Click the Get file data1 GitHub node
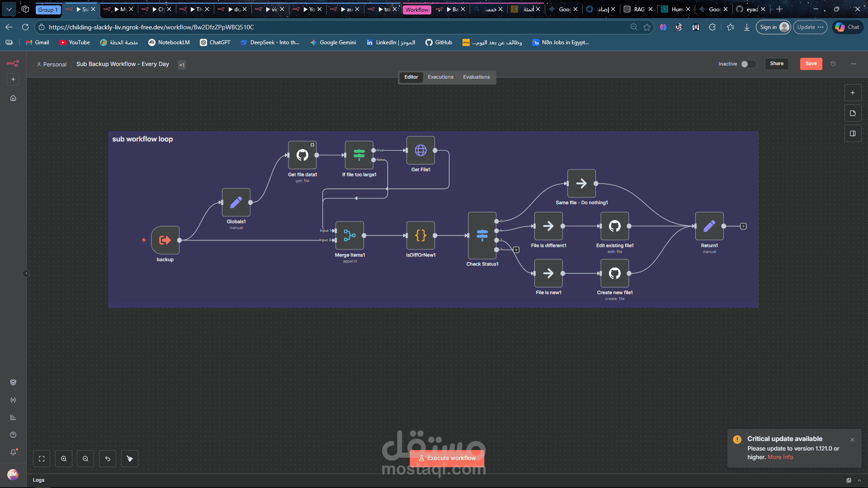The image size is (868, 488). click(302, 155)
